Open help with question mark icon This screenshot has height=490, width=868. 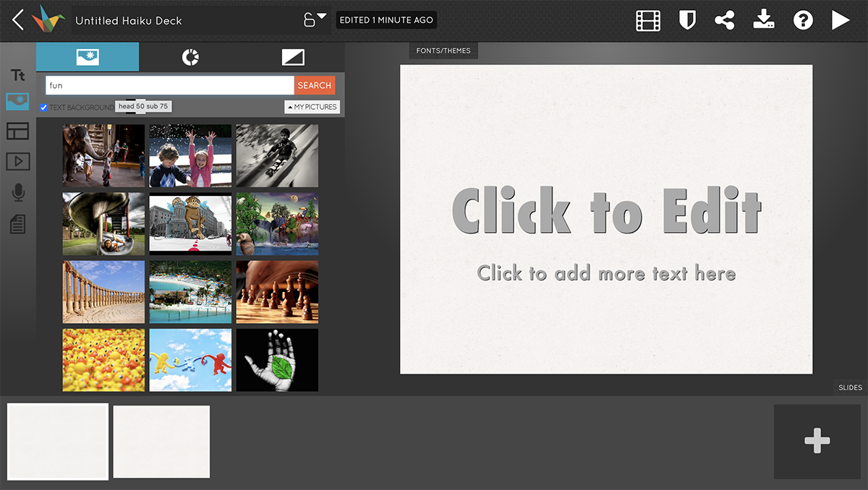pos(803,20)
